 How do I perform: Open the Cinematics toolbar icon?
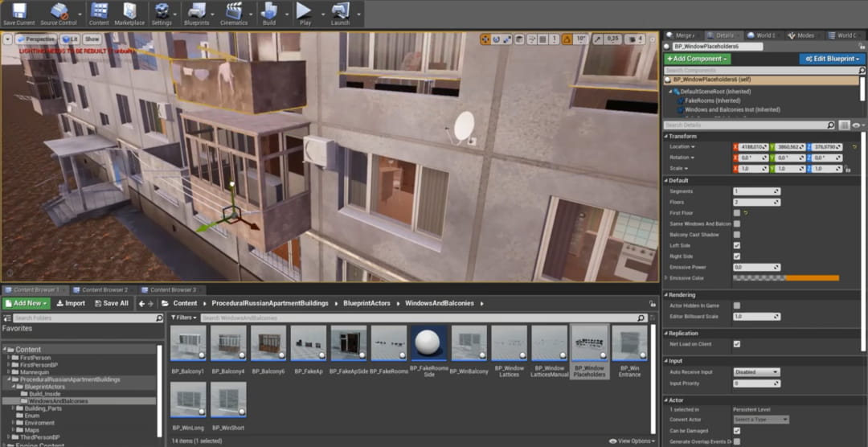234,12
